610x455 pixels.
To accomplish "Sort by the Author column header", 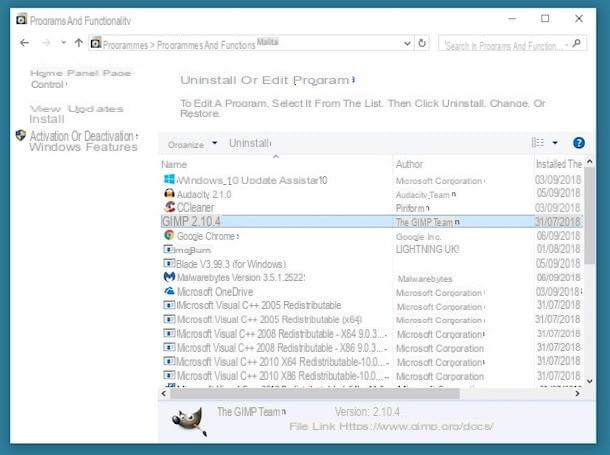I will [409, 164].
